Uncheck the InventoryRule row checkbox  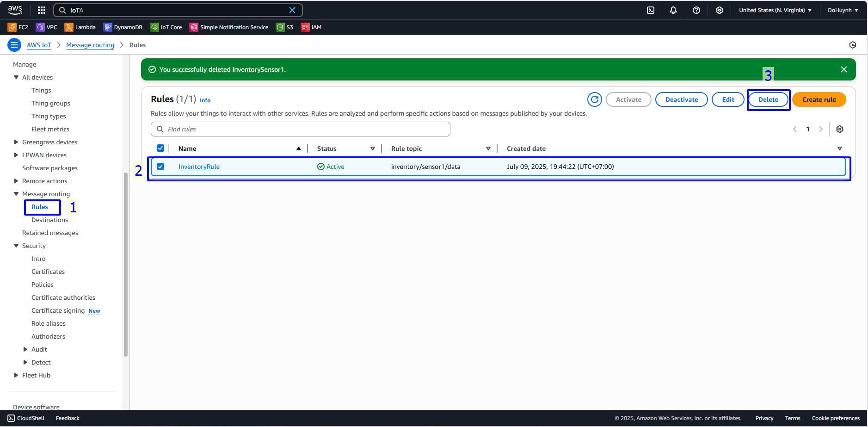click(160, 167)
